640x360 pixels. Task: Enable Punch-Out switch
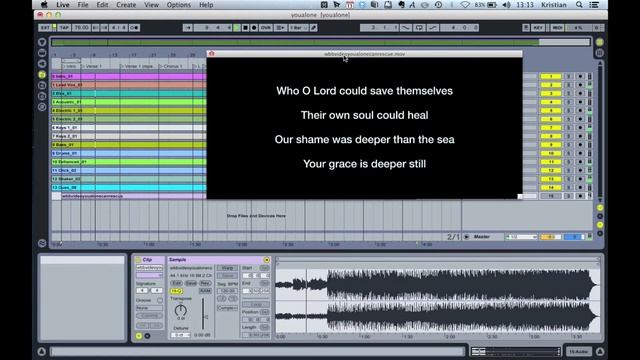point(433,28)
